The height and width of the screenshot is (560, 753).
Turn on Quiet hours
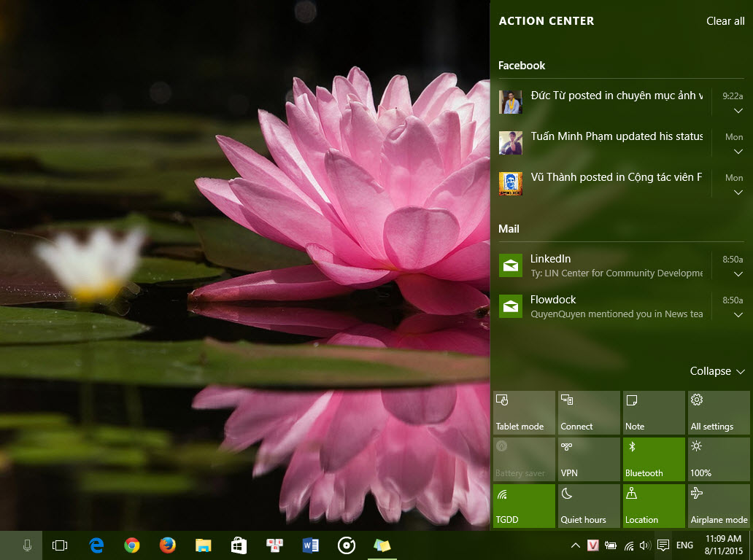point(588,505)
